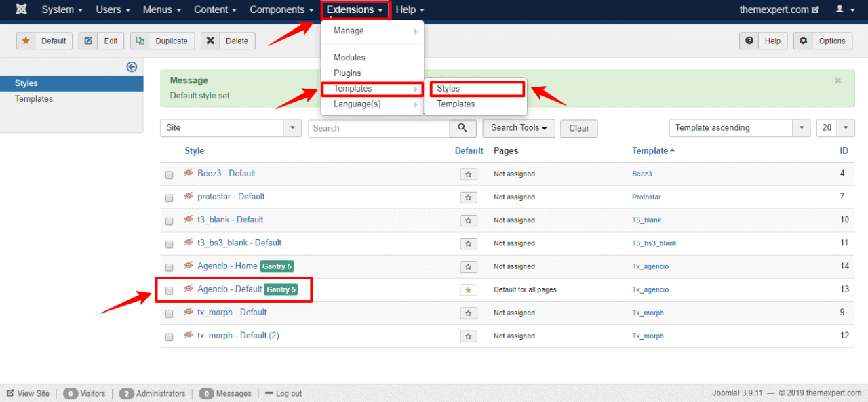Set Beez3 - Default as default star
Viewport: 868px width, 402px height.
click(468, 174)
